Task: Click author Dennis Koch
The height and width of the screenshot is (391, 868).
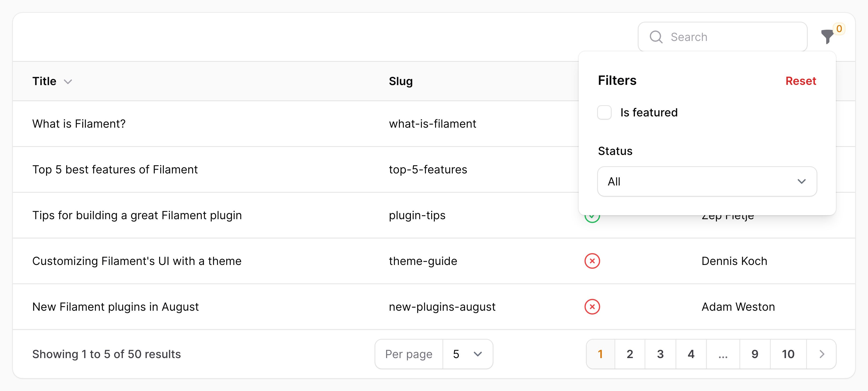Action: [734, 261]
